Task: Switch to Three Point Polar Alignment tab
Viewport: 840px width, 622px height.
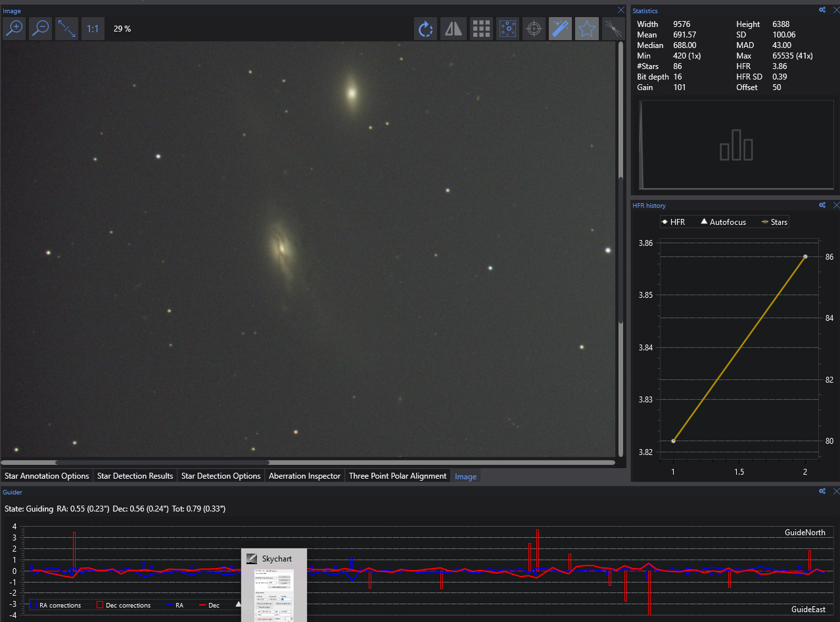Action: (398, 476)
